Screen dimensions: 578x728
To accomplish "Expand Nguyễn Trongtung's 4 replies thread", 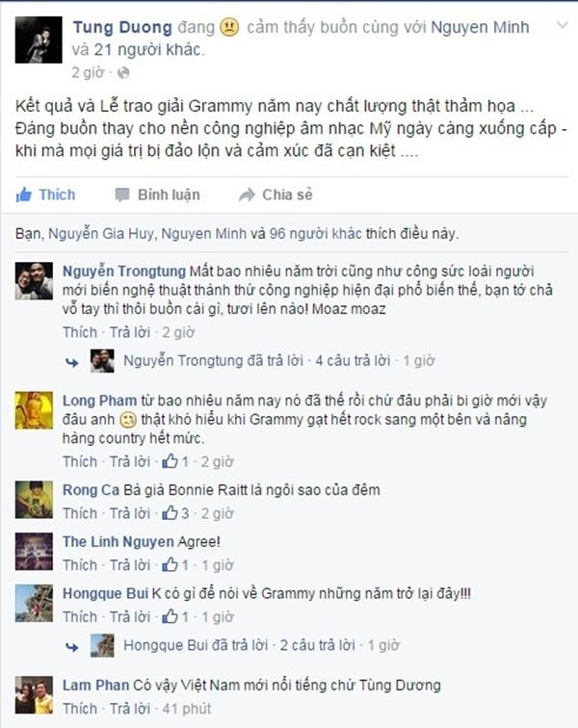I will coord(353,361).
